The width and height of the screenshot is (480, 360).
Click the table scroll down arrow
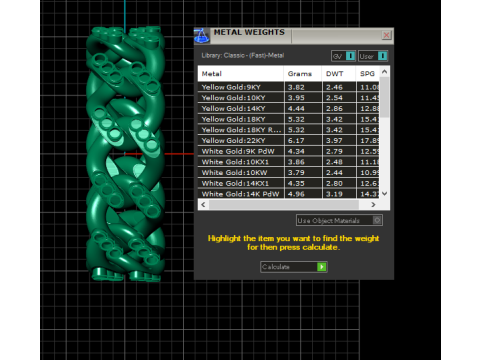point(384,194)
